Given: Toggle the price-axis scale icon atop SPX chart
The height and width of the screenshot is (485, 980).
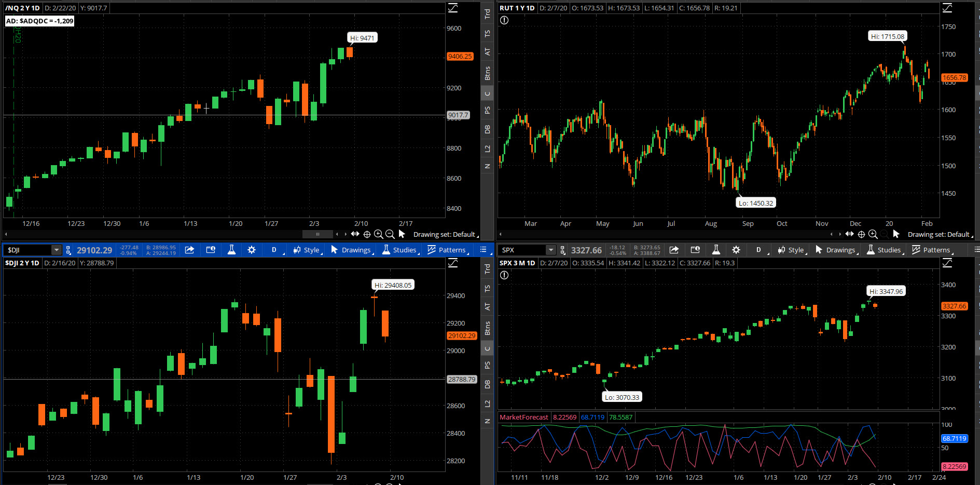Looking at the screenshot, I should tap(947, 263).
